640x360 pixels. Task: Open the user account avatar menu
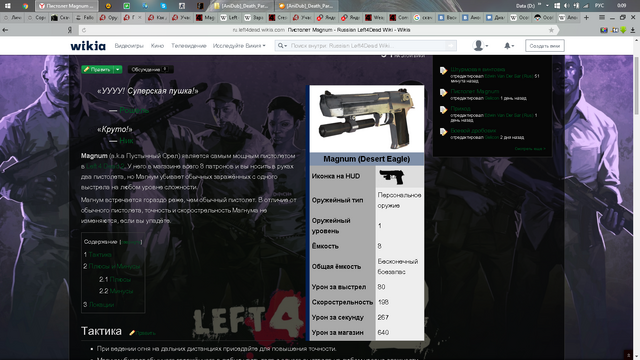pos(480,46)
